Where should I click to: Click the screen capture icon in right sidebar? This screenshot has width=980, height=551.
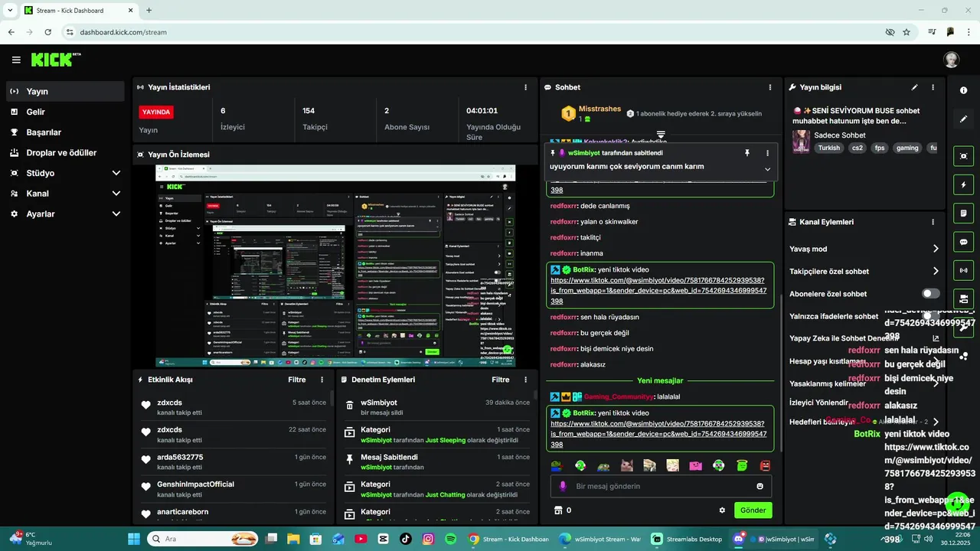click(963, 156)
